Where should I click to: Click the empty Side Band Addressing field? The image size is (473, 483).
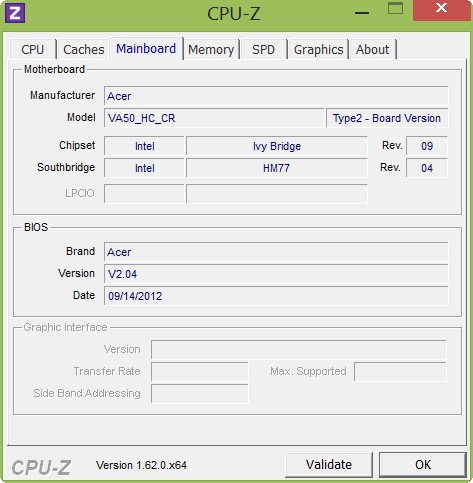(200, 393)
